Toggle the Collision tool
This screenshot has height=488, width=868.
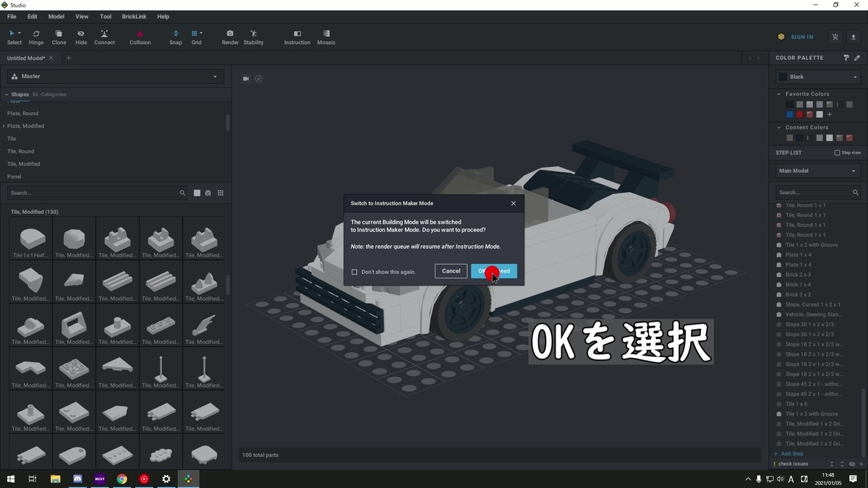(140, 37)
